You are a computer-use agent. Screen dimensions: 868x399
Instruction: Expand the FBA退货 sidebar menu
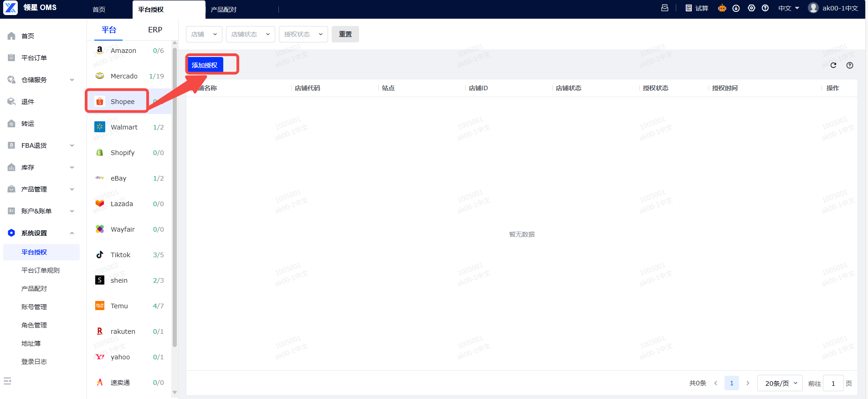[41, 145]
